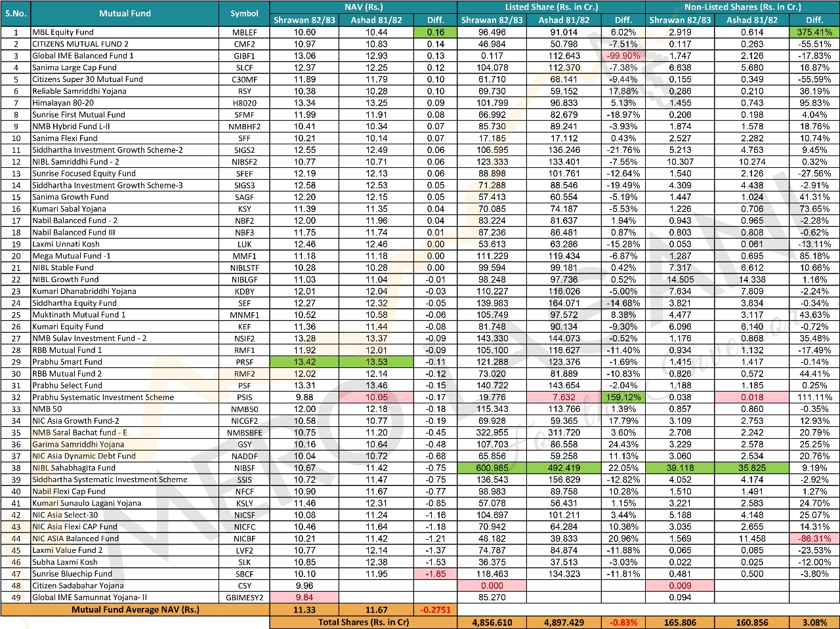840x629 pixels.
Task: Select the MBL Equity Fund name cell
Action: point(125,32)
